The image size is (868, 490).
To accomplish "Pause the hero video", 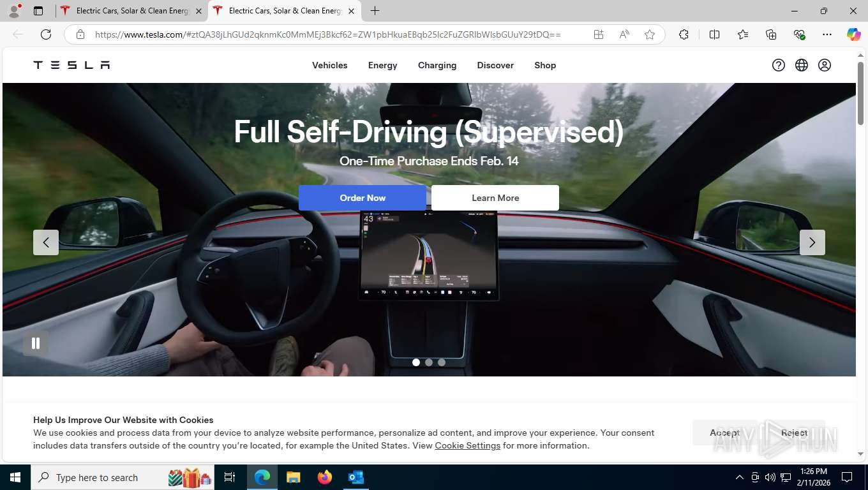I will [36, 343].
